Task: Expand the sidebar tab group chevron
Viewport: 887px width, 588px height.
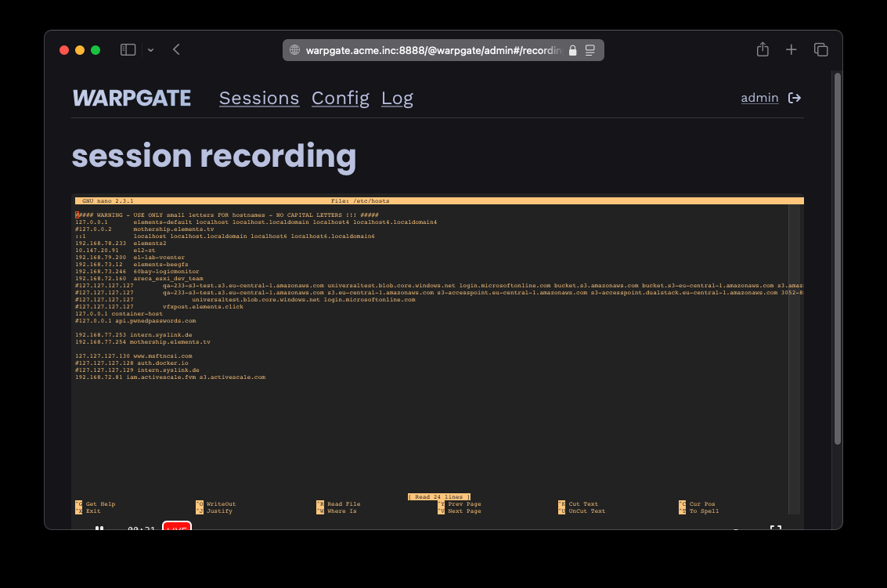Action: pyautogui.click(x=150, y=50)
